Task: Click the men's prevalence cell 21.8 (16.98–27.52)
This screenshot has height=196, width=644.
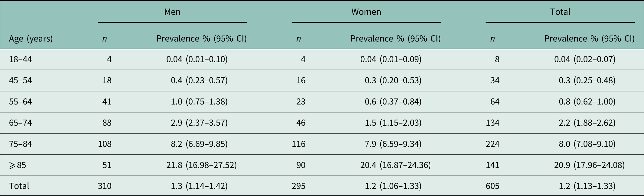Action: tap(201, 165)
